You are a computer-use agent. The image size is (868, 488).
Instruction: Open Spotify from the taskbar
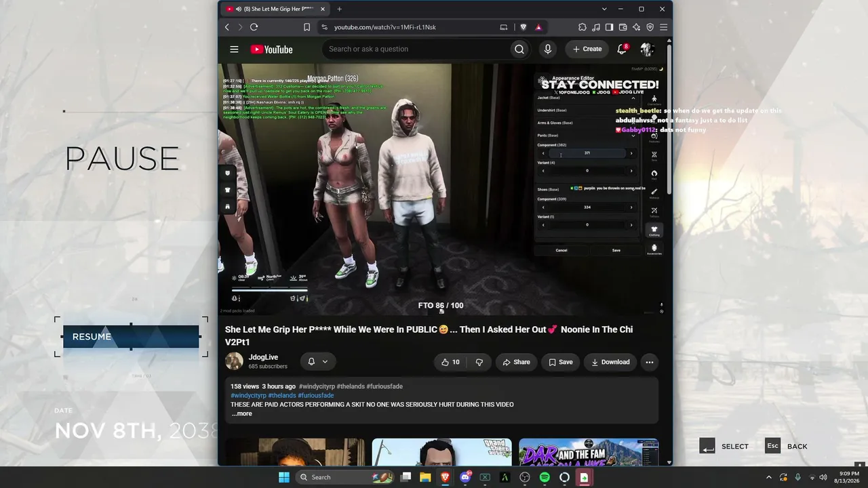(x=545, y=477)
